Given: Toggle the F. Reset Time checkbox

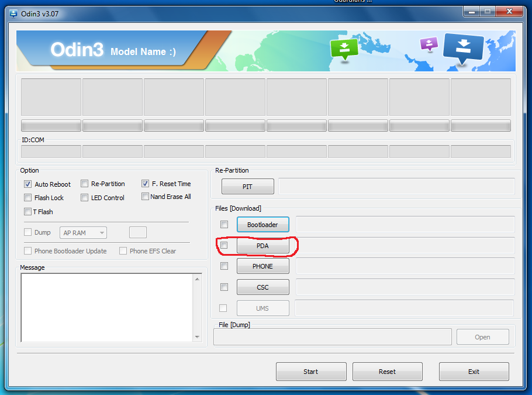Looking at the screenshot, I should pos(145,183).
